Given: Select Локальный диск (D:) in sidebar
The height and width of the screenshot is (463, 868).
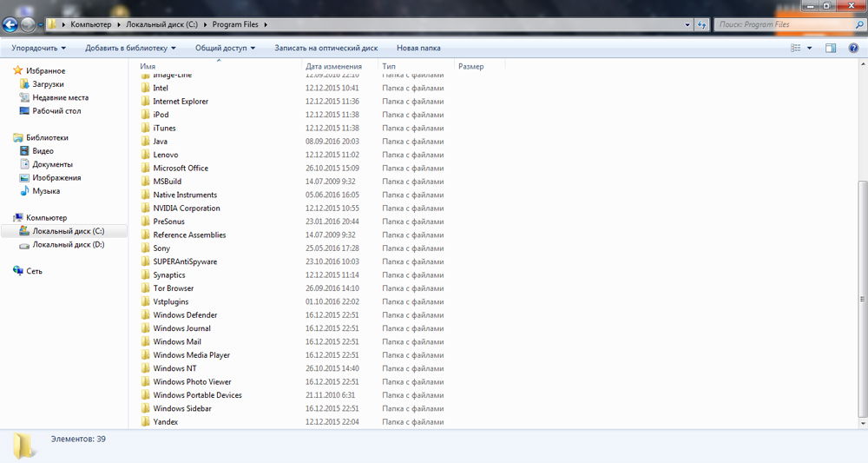Looking at the screenshot, I should point(68,245).
